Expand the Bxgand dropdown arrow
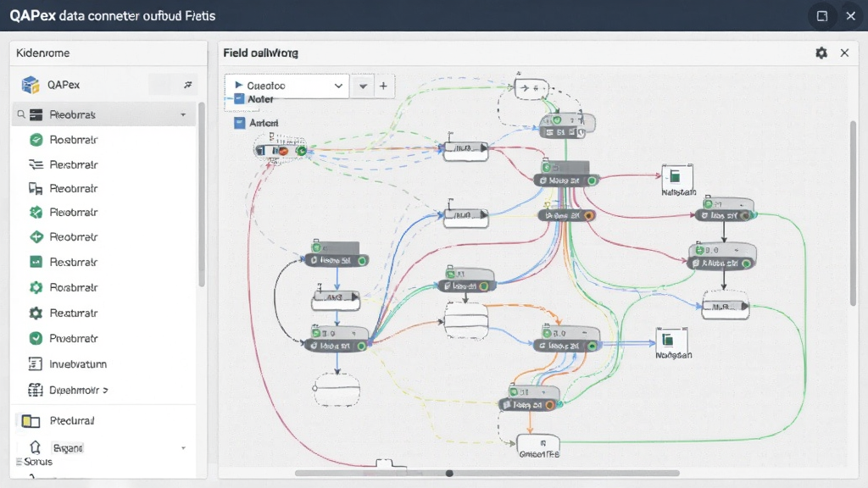The width and height of the screenshot is (868, 488). pos(183,447)
